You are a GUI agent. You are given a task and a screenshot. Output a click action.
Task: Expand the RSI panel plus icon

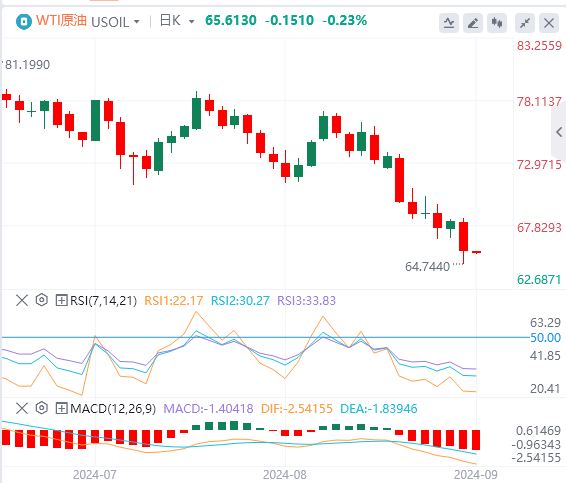pyautogui.click(x=61, y=300)
